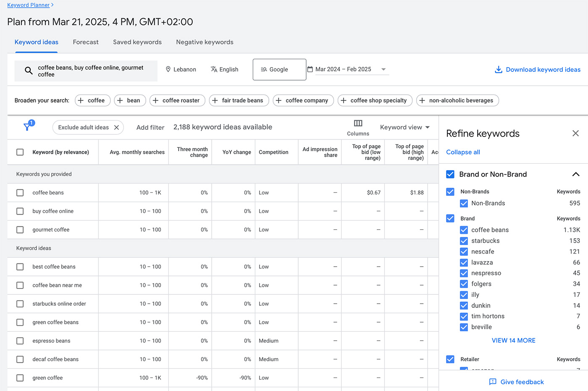Viewport: 588px width, 391px height.
Task: Sort by Avg. monthly searches column
Action: tap(137, 152)
